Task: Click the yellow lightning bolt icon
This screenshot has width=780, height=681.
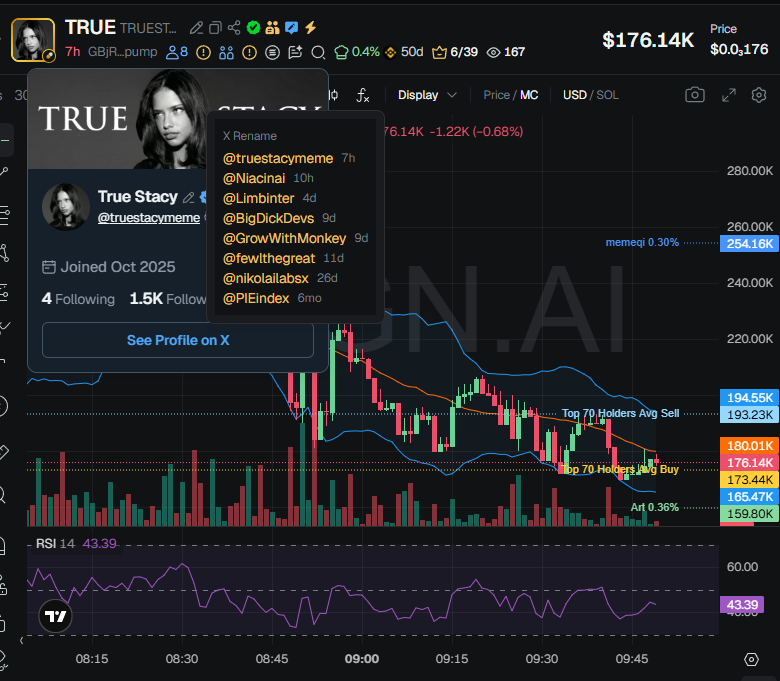Action: (310, 27)
